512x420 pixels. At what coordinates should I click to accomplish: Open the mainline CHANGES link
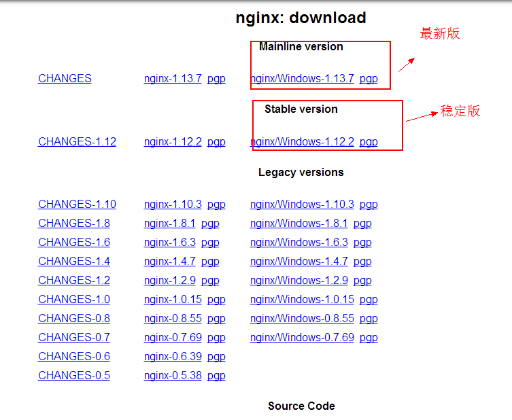pyautogui.click(x=65, y=78)
